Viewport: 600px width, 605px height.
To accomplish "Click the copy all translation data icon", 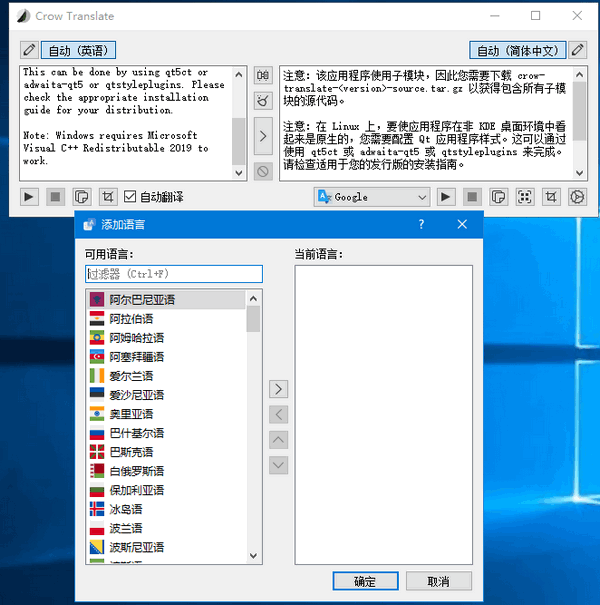I will tap(525, 197).
